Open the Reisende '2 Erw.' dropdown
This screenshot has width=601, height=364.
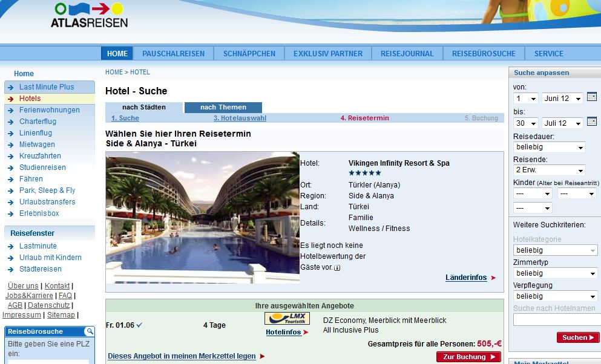coord(549,170)
